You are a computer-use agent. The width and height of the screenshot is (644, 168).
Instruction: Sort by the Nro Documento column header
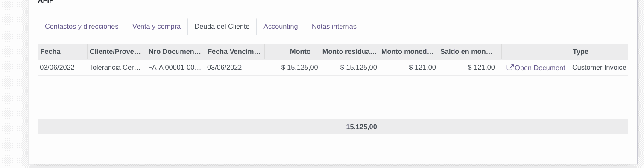[x=176, y=52]
